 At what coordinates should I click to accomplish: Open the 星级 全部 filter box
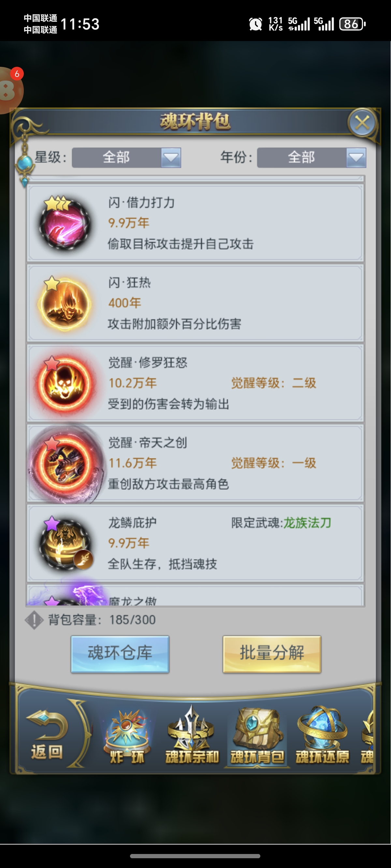pos(126,158)
